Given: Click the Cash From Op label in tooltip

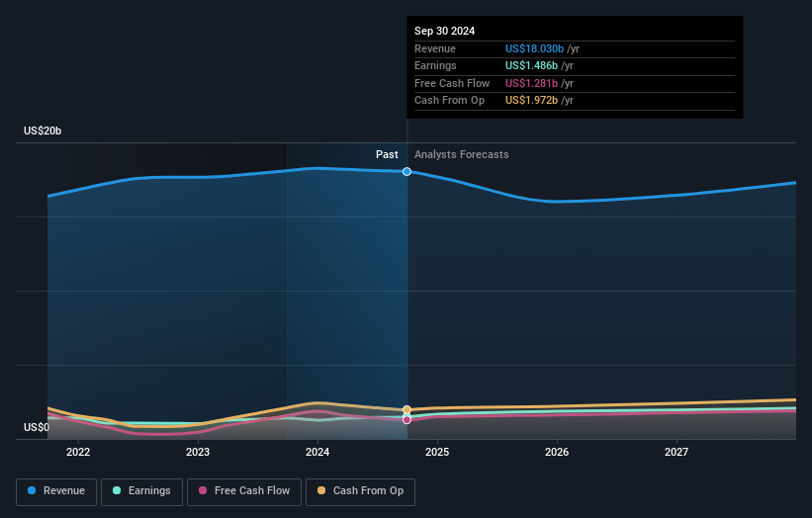Looking at the screenshot, I should click(449, 101).
